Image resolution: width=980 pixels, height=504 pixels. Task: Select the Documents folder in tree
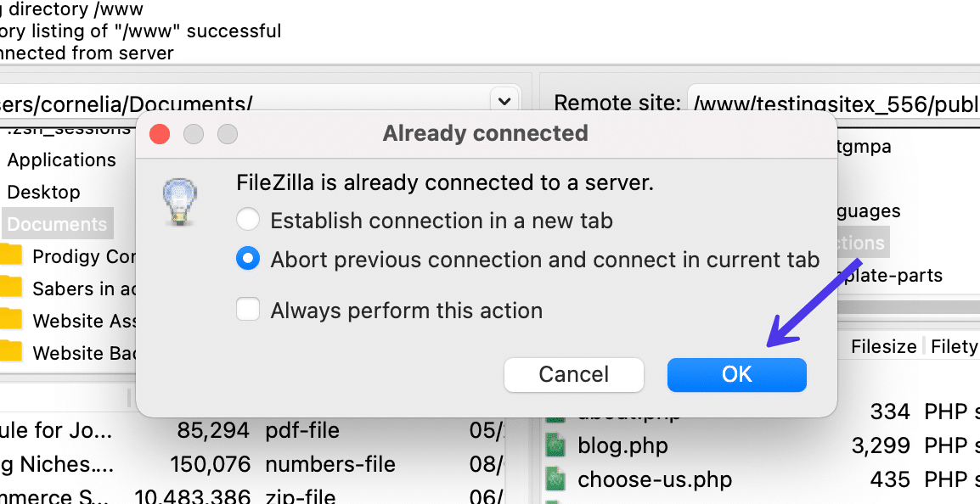(57, 224)
